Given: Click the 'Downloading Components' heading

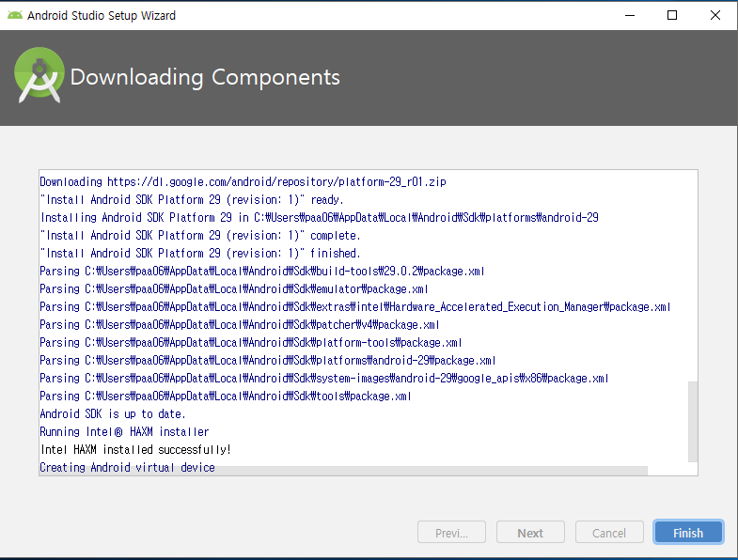Looking at the screenshot, I should [x=205, y=77].
